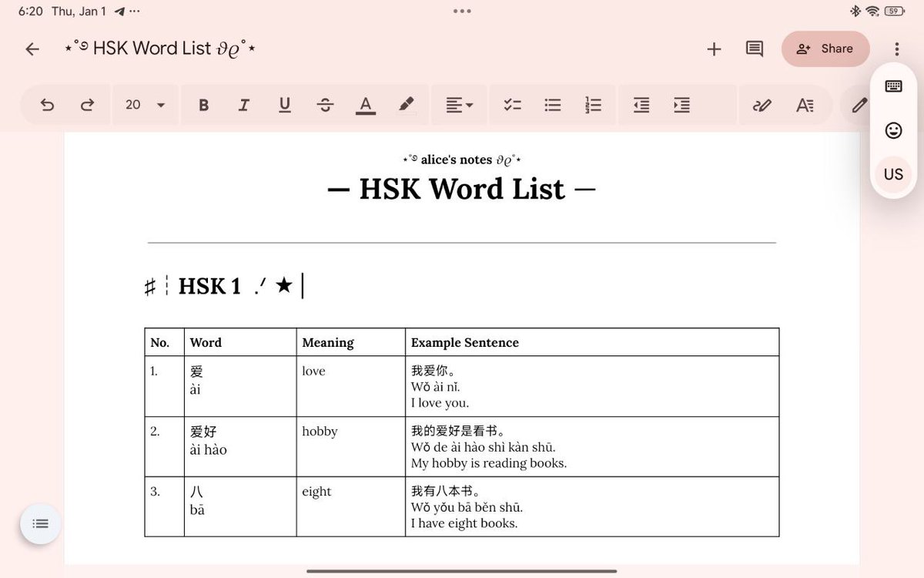Click 'I have eight books.' text
This screenshot has height=578, width=924.
[x=464, y=523]
